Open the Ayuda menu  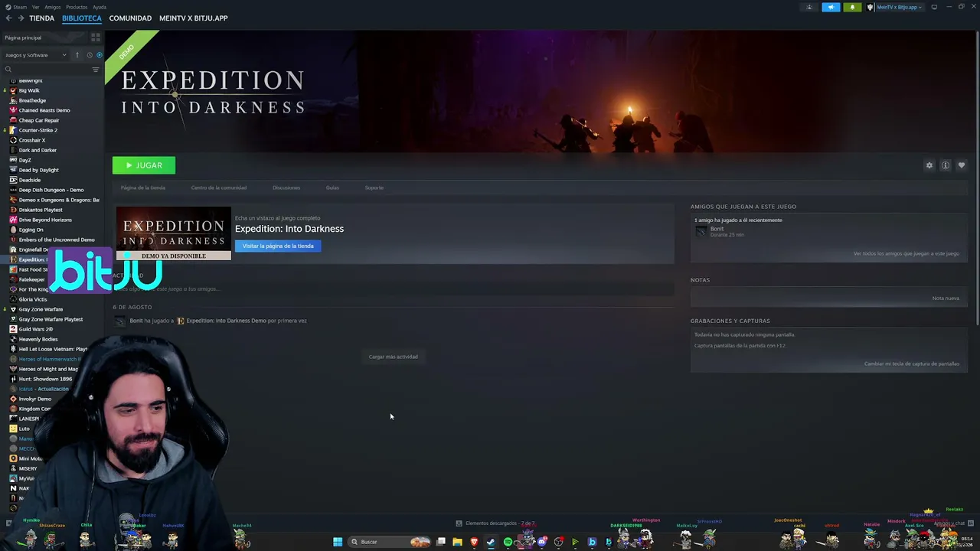click(x=100, y=7)
